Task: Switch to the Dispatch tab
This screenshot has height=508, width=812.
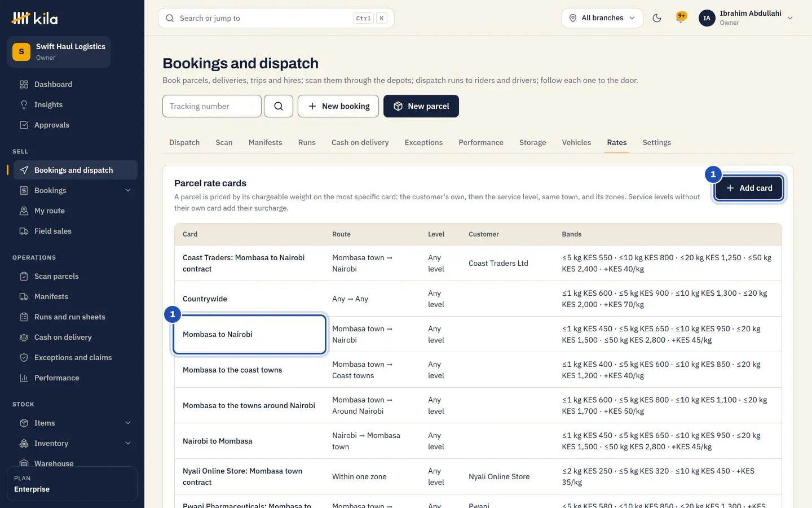Action: (184, 142)
